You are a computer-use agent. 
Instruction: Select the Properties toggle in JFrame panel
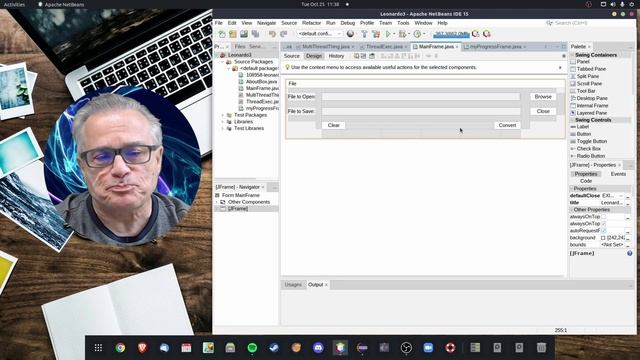pos(586,174)
